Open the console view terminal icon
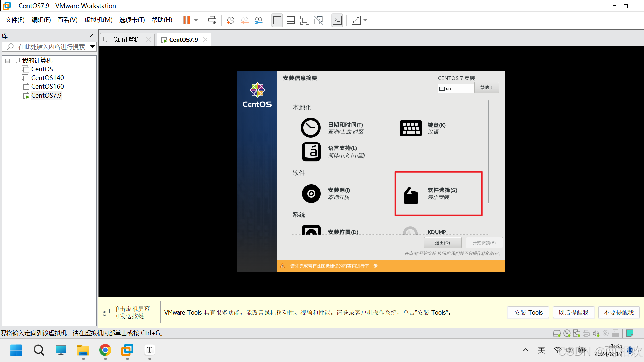Screen dimensions: 644x362 coord(337,20)
